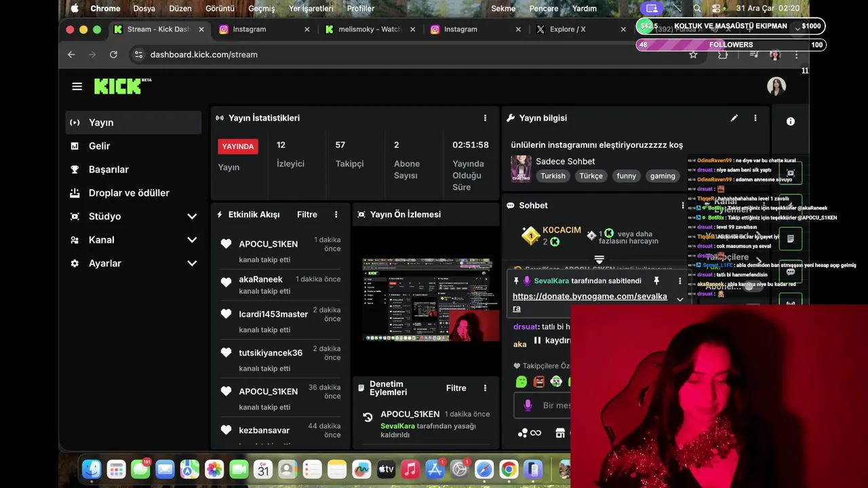Switch to first Instagram tab
This screenshot has height=488, width=868.
click(263, 29)
